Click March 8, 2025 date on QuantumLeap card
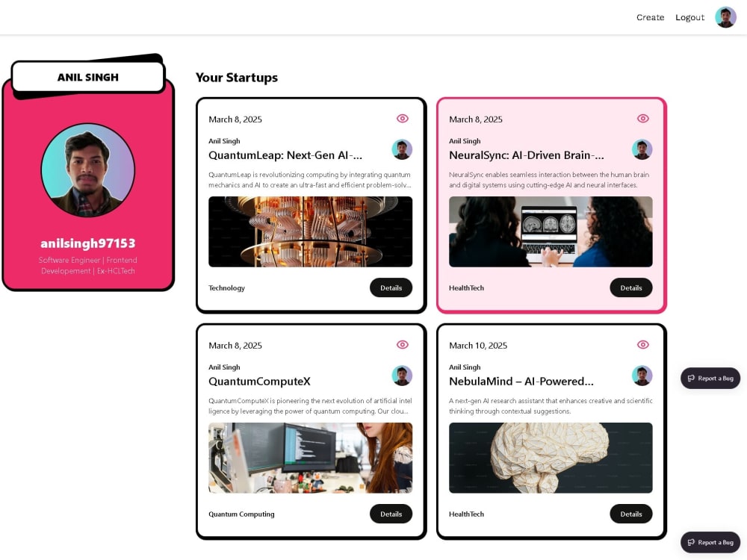The image size is (747, 560). (235, 119)
